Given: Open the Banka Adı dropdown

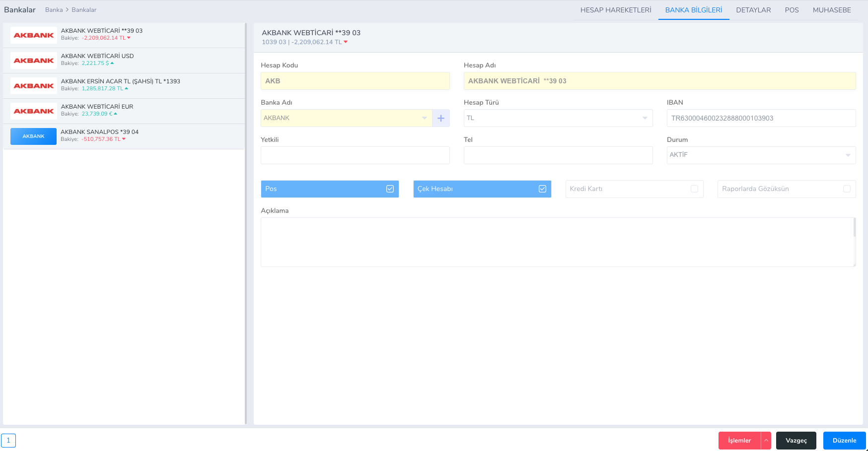Looking at the screenshot, I should pyautogui.click(x=346, y=118).
